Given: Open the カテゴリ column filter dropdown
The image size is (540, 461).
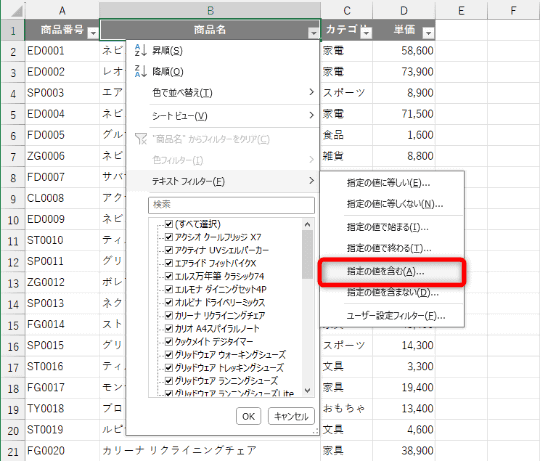Looking at the screenshot, I should [x=366, y=33].
